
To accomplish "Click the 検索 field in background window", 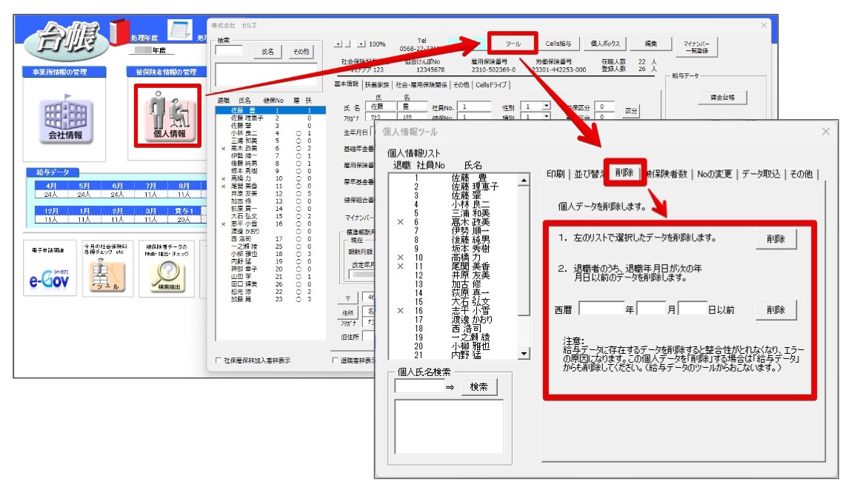I will tap(229, 50).
